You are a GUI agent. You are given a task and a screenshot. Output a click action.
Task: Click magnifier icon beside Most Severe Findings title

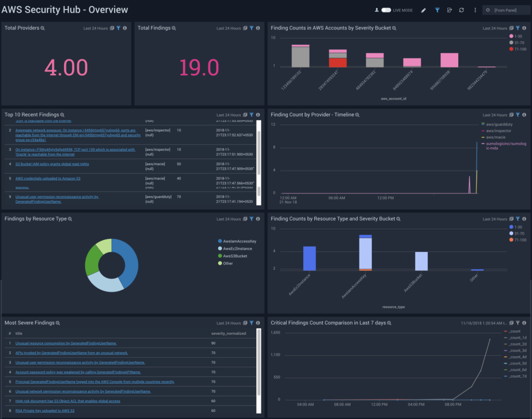(x=58, y=323)
